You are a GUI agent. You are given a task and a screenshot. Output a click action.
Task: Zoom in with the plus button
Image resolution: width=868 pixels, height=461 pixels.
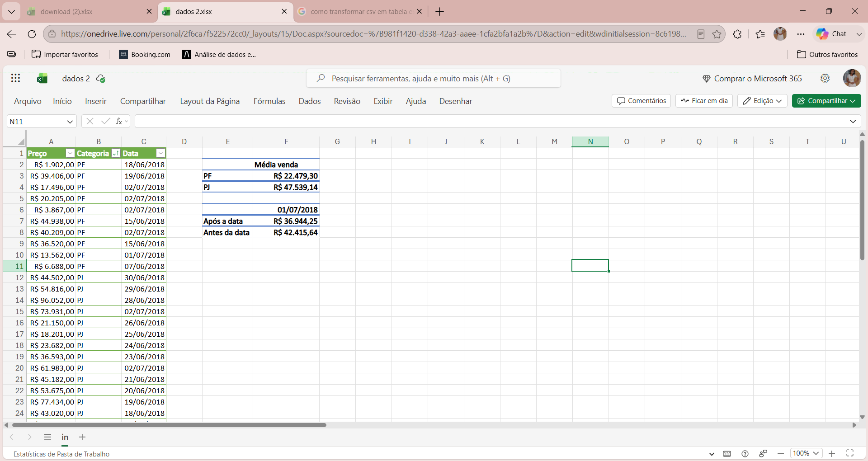832,453
